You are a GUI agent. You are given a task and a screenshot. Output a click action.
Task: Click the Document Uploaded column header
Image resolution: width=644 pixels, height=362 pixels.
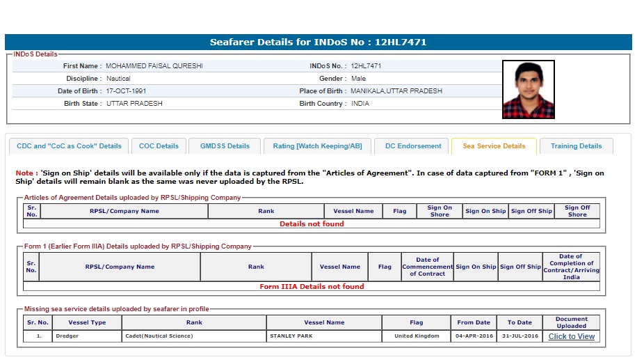coord(571,322)
